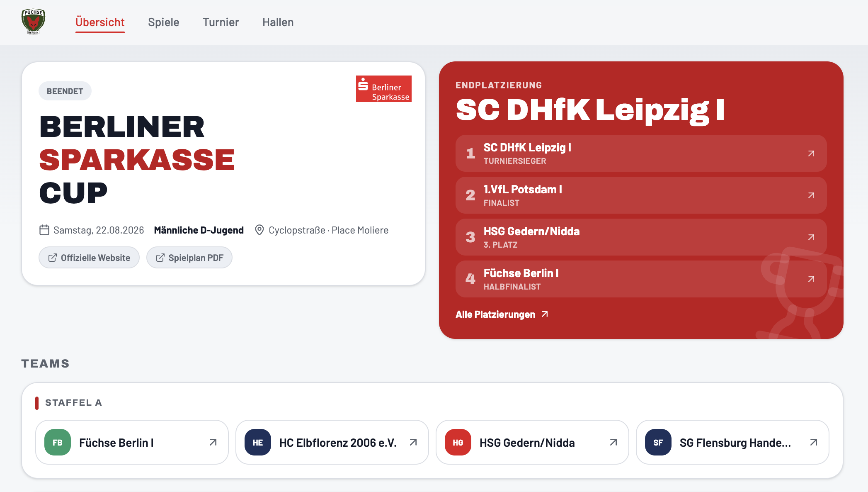The width and height of the screenshot is (868, 492).
Task: Click the Samstag, 22.08.2026 date
Action: (x=99, y=230)
